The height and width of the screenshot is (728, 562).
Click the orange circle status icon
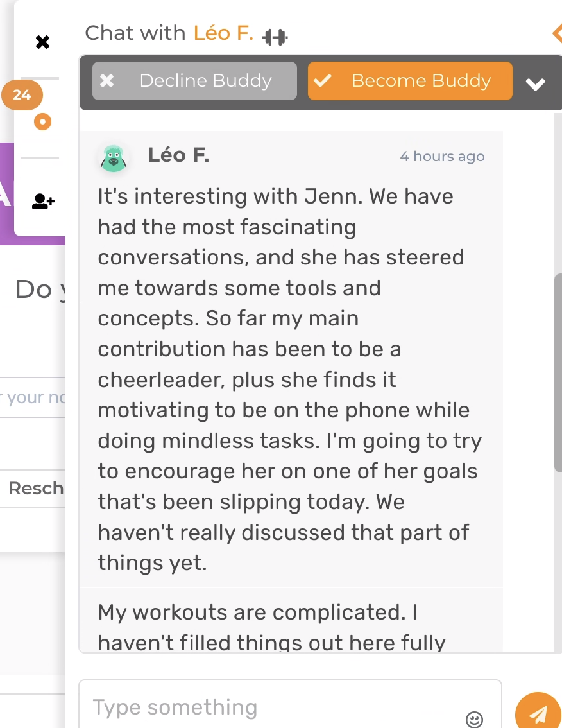click(x=42, y=121)
